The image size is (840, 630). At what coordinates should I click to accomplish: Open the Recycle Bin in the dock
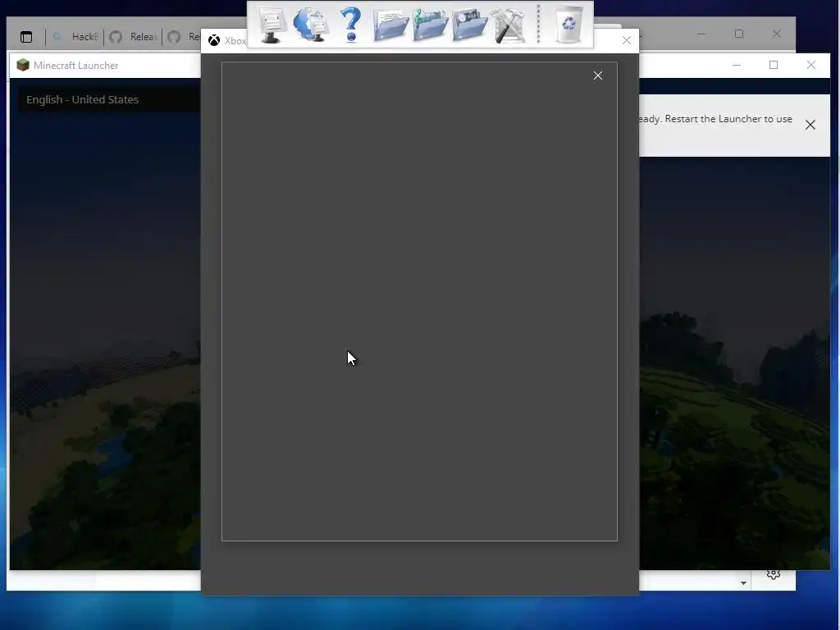(568, 25)
